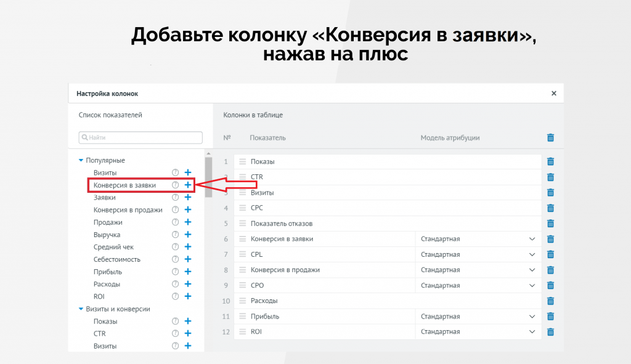
Task: Collapse Визиты и конверсии group
Action: 81,309
